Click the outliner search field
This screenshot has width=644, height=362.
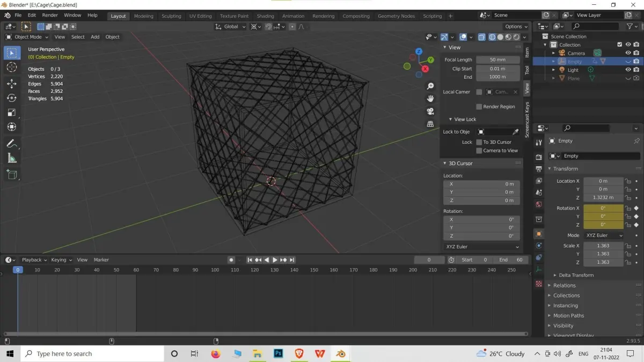point(595,26)
